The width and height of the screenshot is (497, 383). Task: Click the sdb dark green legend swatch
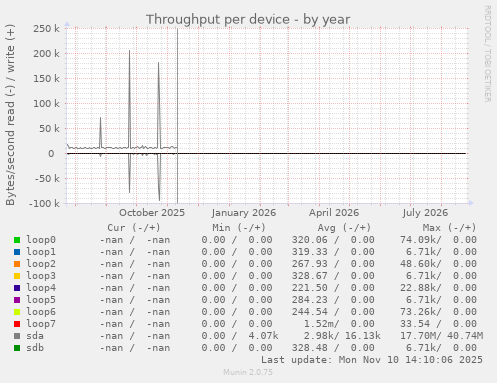tap(17, 348)
